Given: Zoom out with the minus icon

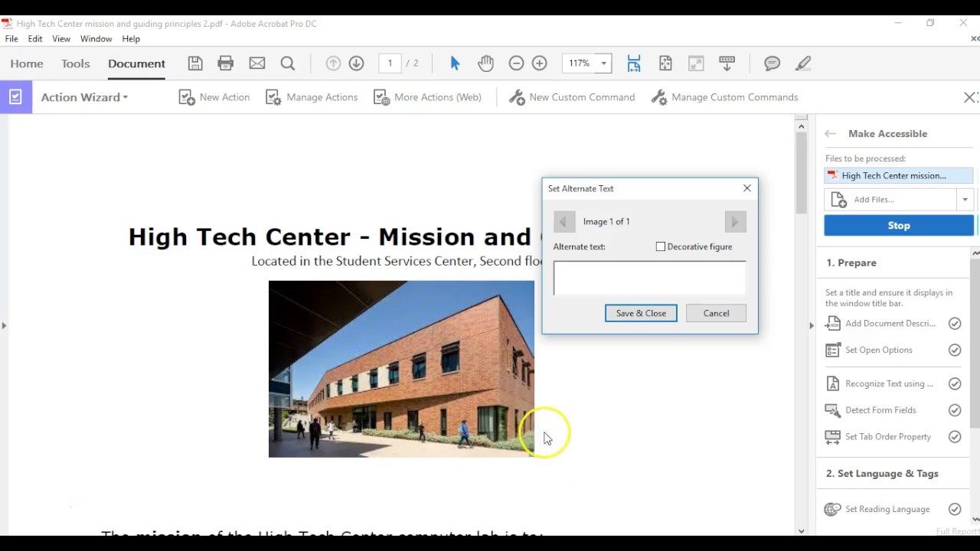Looking at the screenshot, I should click(x=516, y=64).
